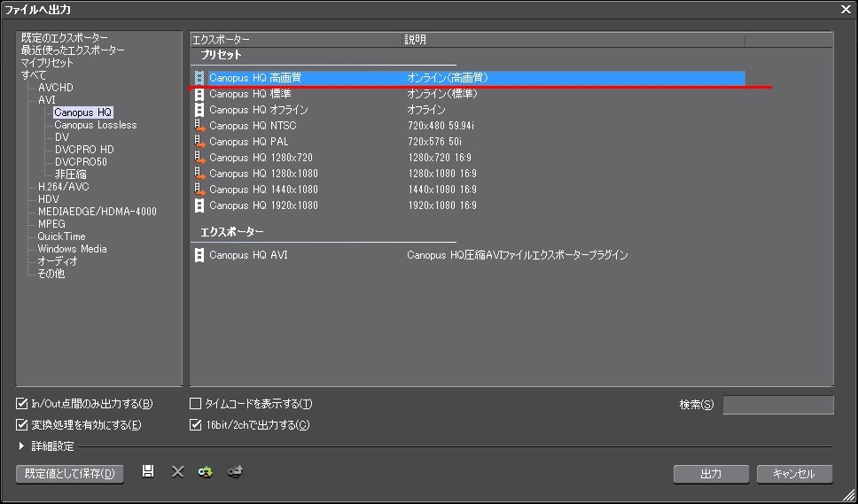Click film icon beside Canopus HQ AVI exporter
The image size is (858, 504).
pyautogui.click(x=199, y=255)
